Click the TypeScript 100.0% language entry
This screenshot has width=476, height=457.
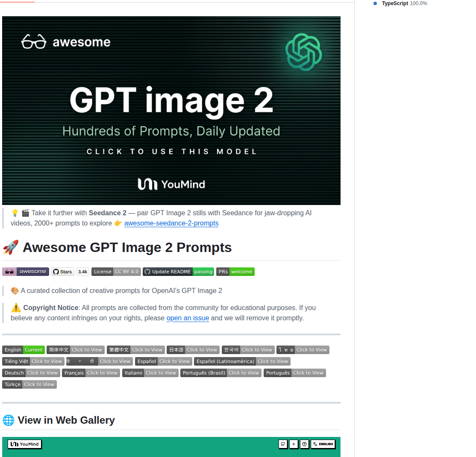[400, 3]
